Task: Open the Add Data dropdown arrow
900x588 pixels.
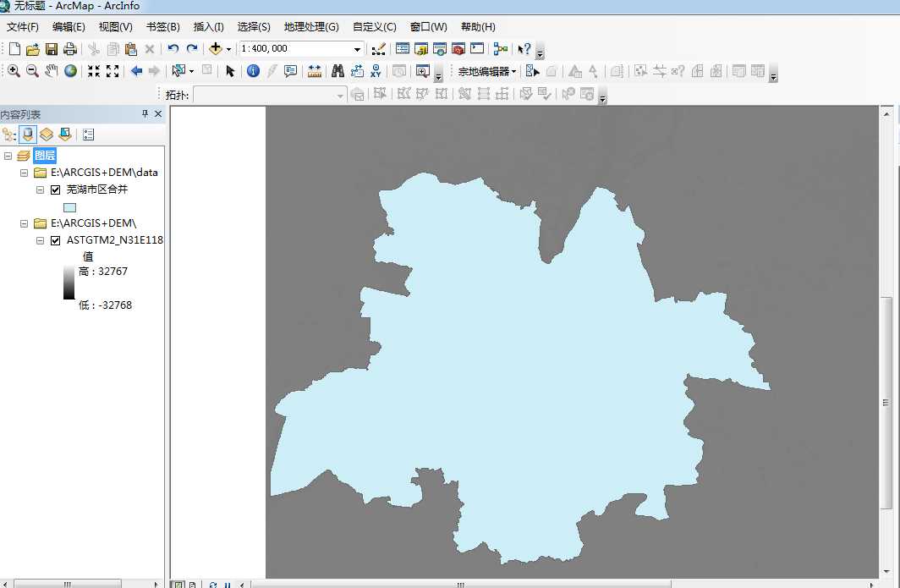Action: [x=228, y=49]
